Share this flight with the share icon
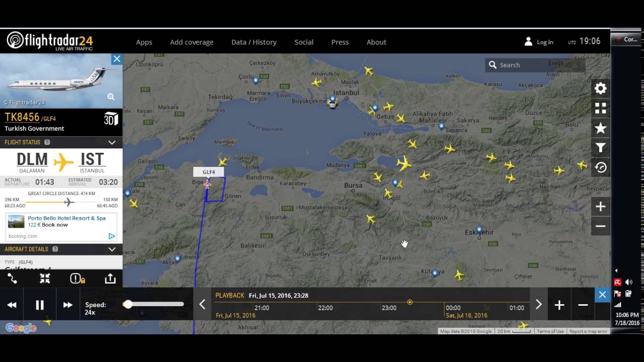Viewport: 644px width, 362px height. (x=110, y=279)
